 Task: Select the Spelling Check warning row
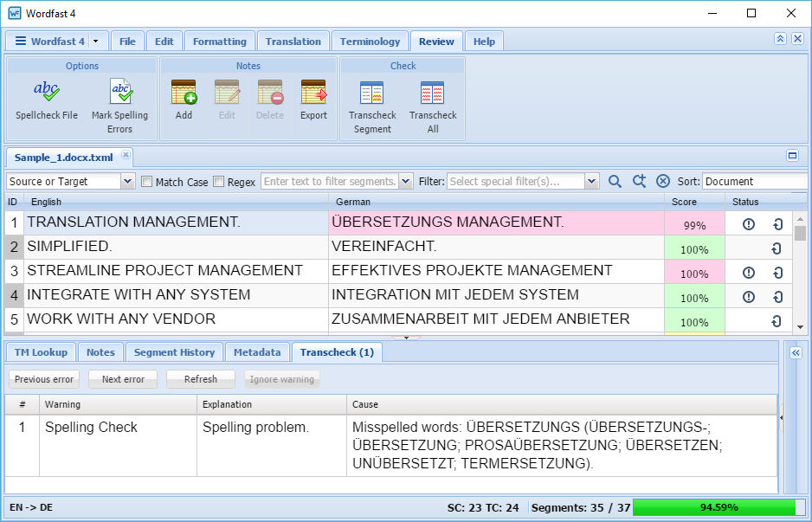click(391, 445)
